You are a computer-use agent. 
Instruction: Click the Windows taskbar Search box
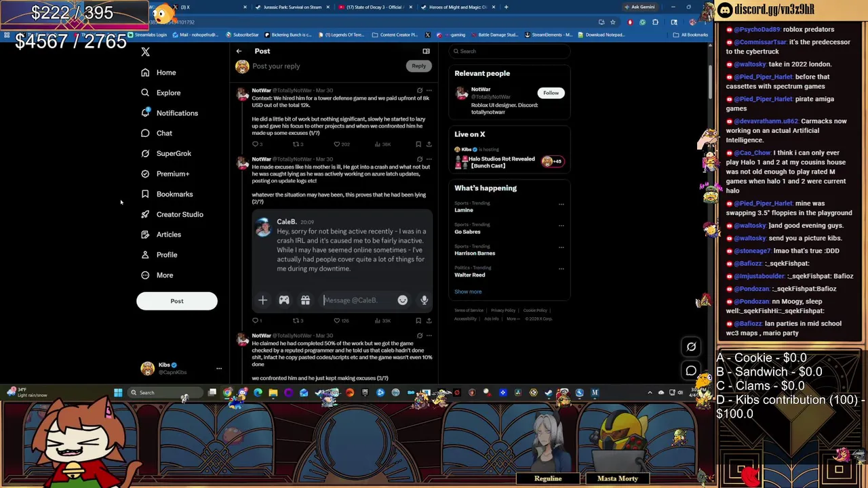pyautogui.click(x=165, y=392)
